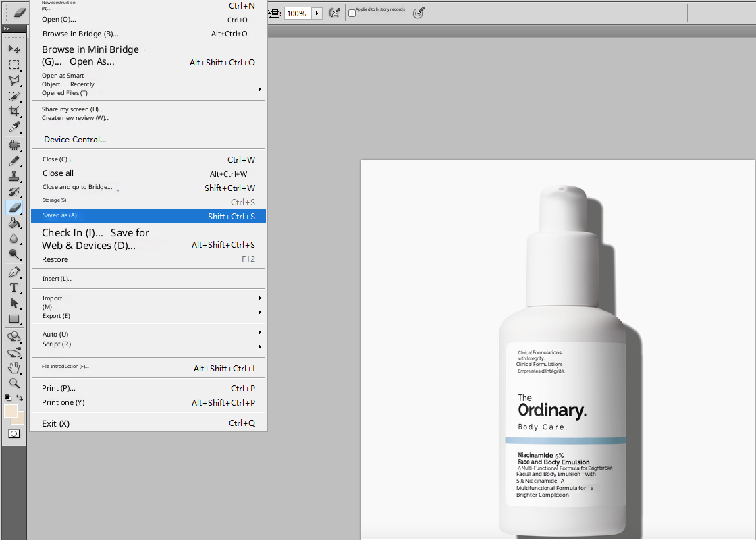Open the flow 100% slider arrow

pos(316,13)
